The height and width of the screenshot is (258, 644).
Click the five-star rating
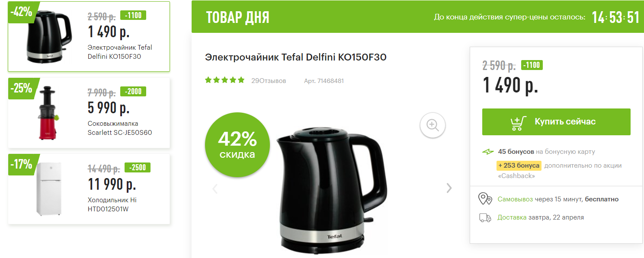[225, 80]
